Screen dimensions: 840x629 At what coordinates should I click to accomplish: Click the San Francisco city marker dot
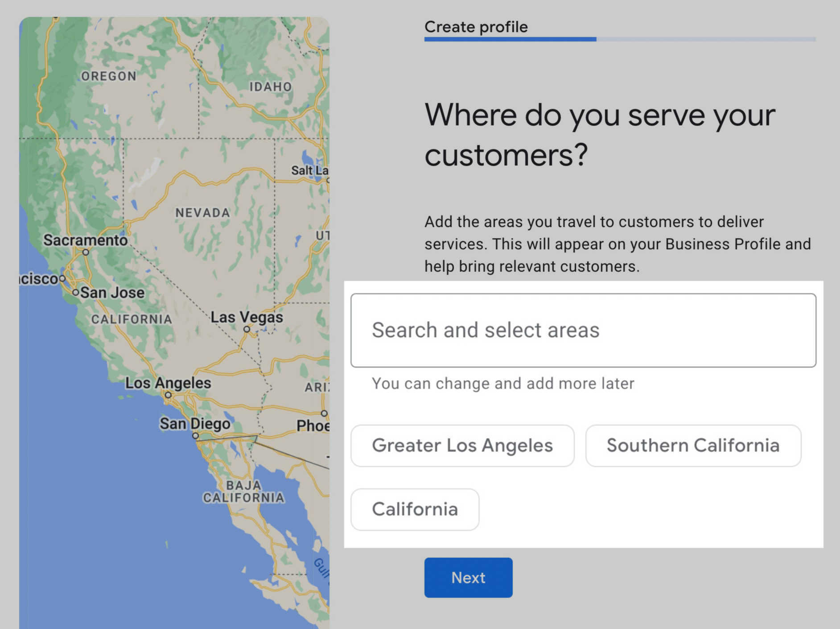click(62, 278)
